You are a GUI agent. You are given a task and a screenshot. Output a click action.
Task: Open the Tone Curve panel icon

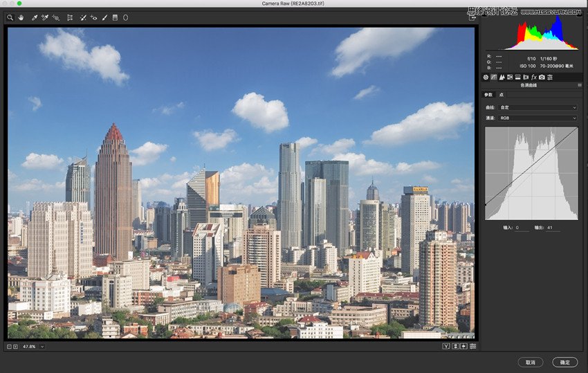[494, 78]
